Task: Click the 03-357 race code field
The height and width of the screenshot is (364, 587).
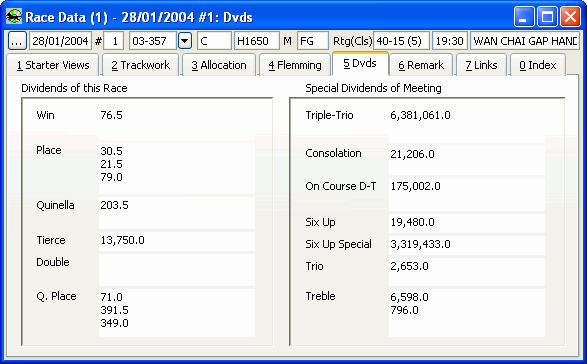Action: 153,41
